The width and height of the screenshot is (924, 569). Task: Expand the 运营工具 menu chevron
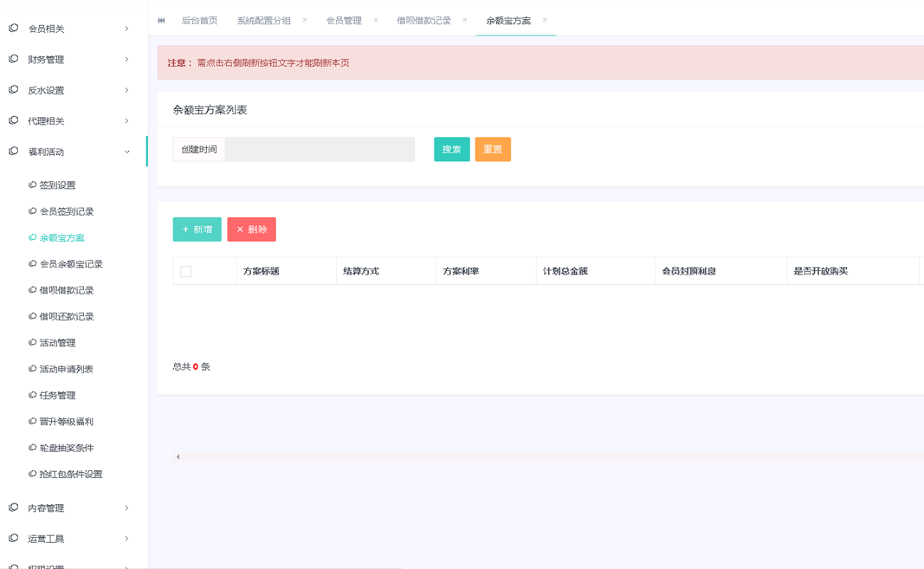(x=127, y=538)
